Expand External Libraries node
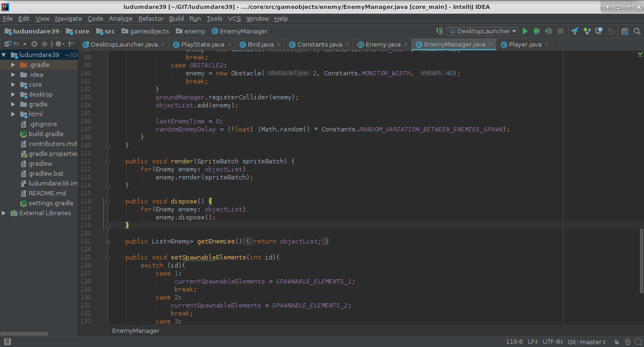The height and width of the screenshot is (347, 644). point(4,213)
